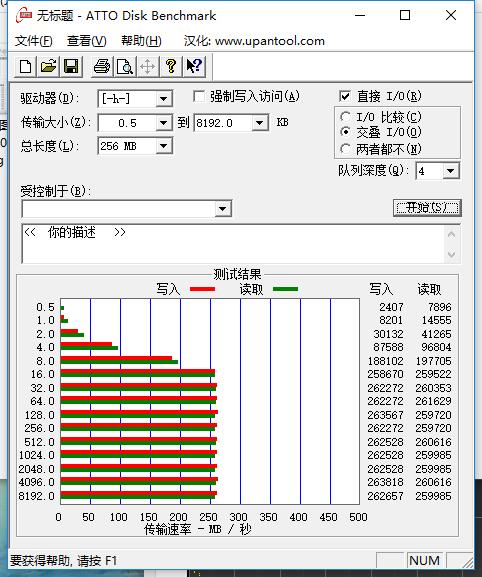Expand the 驱动器 drive dropdown
The height and width of the screenshot is (577, 482).
(163, 99)
